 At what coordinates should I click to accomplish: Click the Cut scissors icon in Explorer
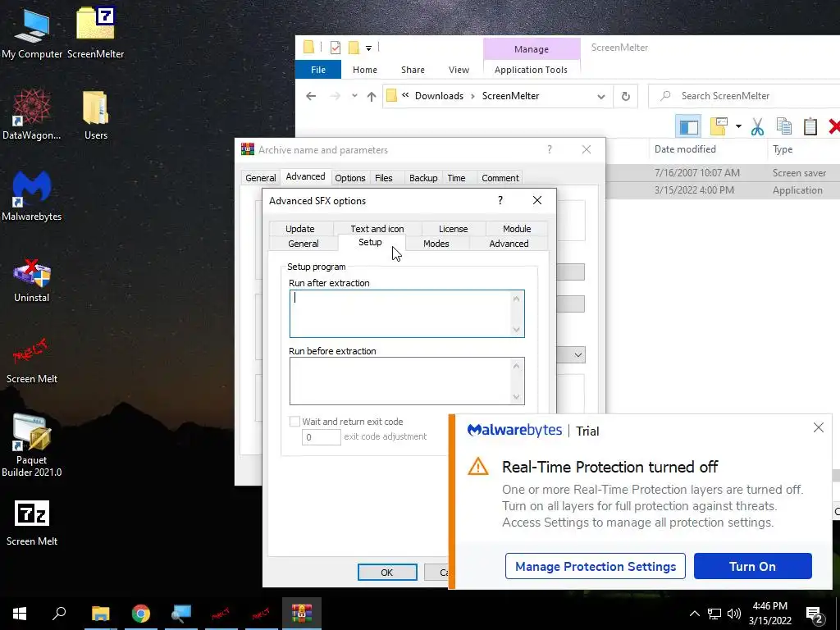pos(757,126)
